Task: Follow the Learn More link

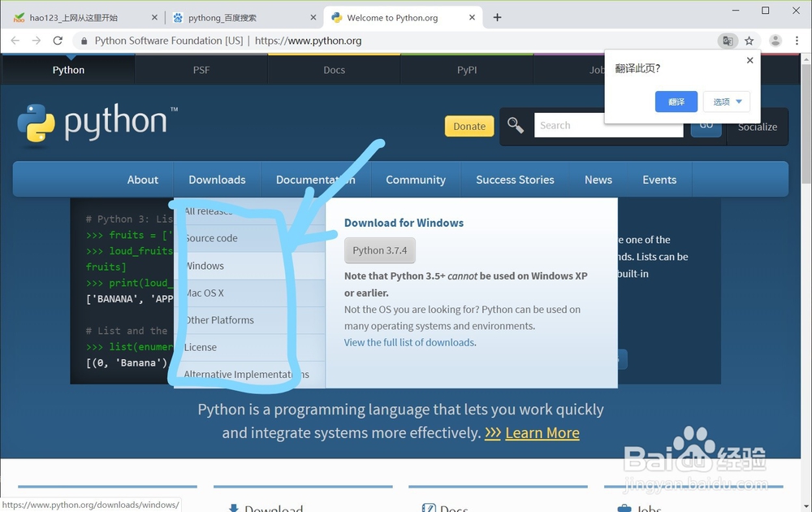Action: 542,432
